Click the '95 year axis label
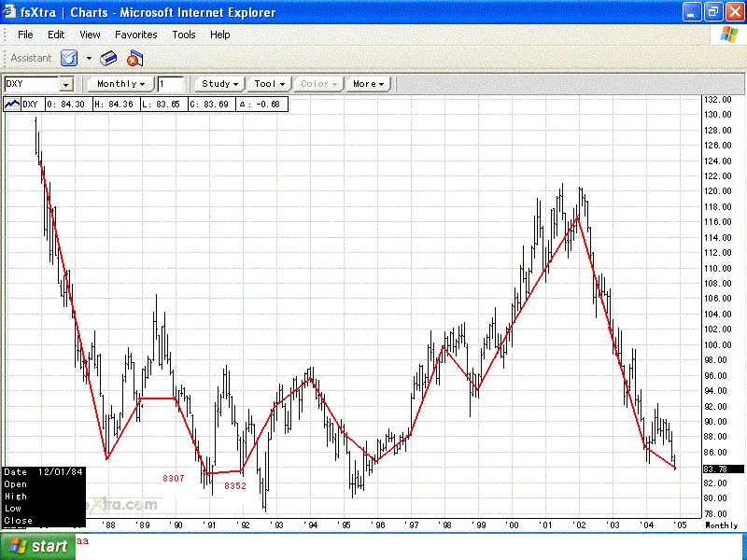This screenshot has width=747, height=560. [345, 525]
